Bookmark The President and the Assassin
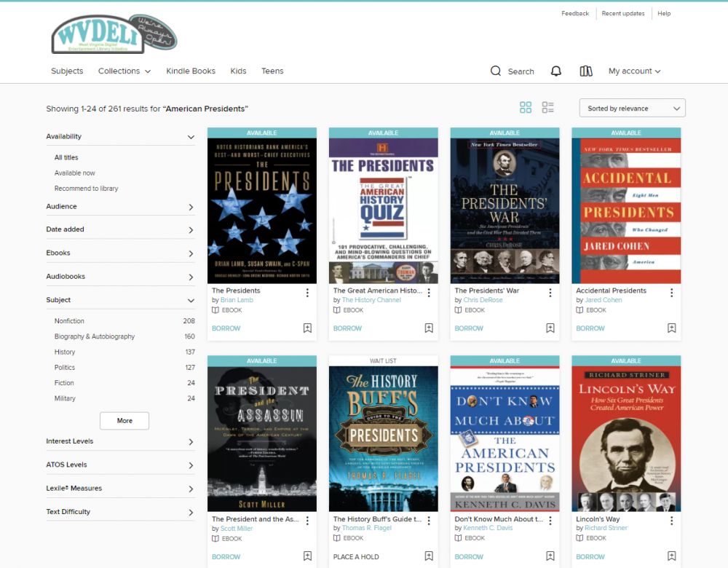The image size is (728, 568). point(307,556)
